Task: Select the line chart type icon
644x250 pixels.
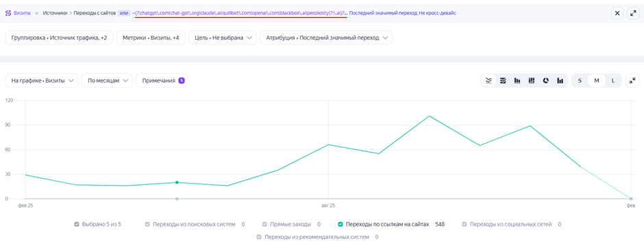Action: point(488,81)
